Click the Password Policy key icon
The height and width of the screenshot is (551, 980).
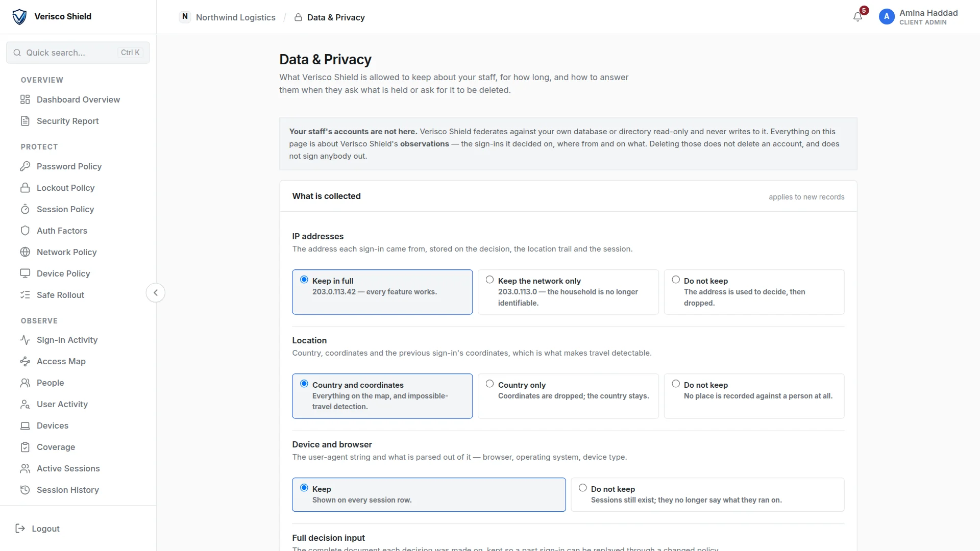pyautogui.click(x=25, y=166)
